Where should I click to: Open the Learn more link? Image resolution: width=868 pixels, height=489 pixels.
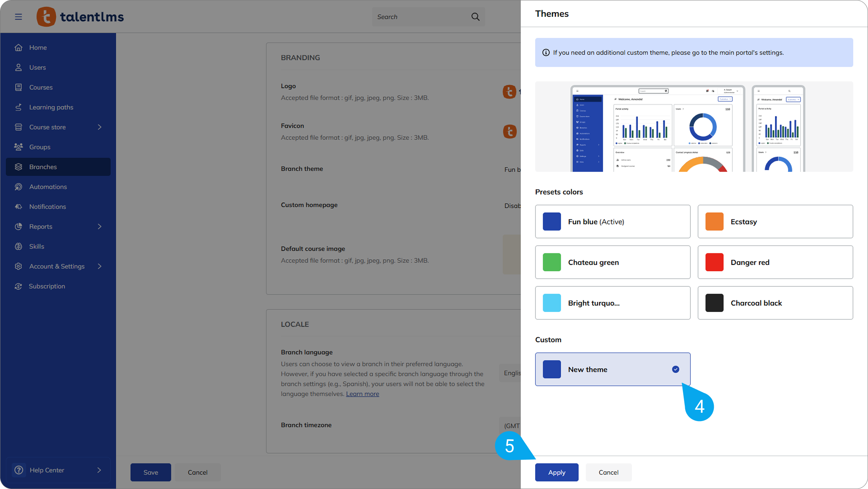tap(362, 394)
